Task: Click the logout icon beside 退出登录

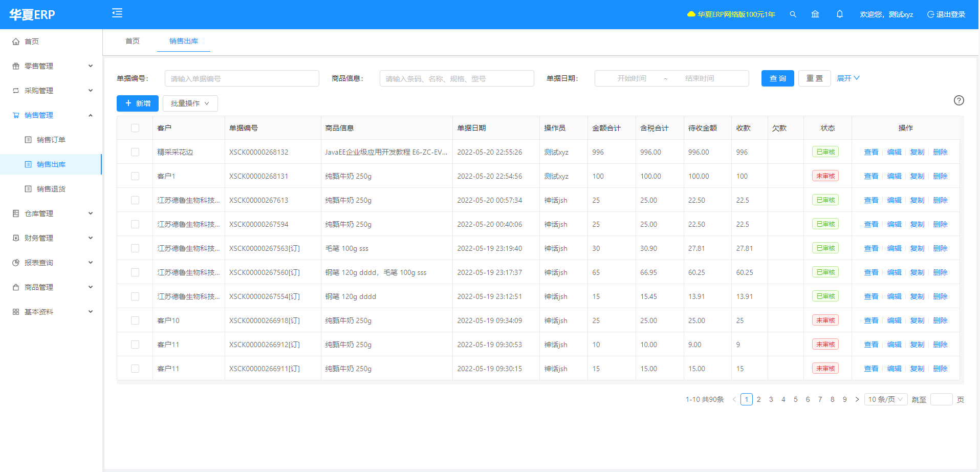Action: click(x=930, y=14)
